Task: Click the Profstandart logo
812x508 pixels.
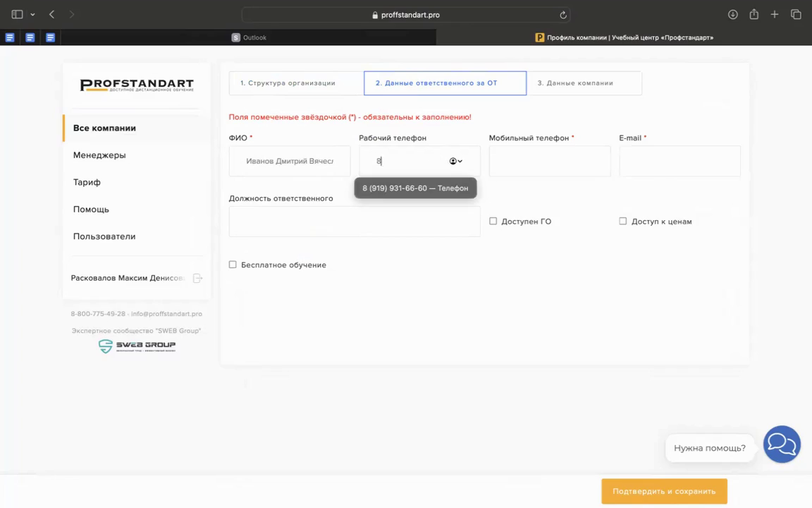Action: (x=137, y=85)
